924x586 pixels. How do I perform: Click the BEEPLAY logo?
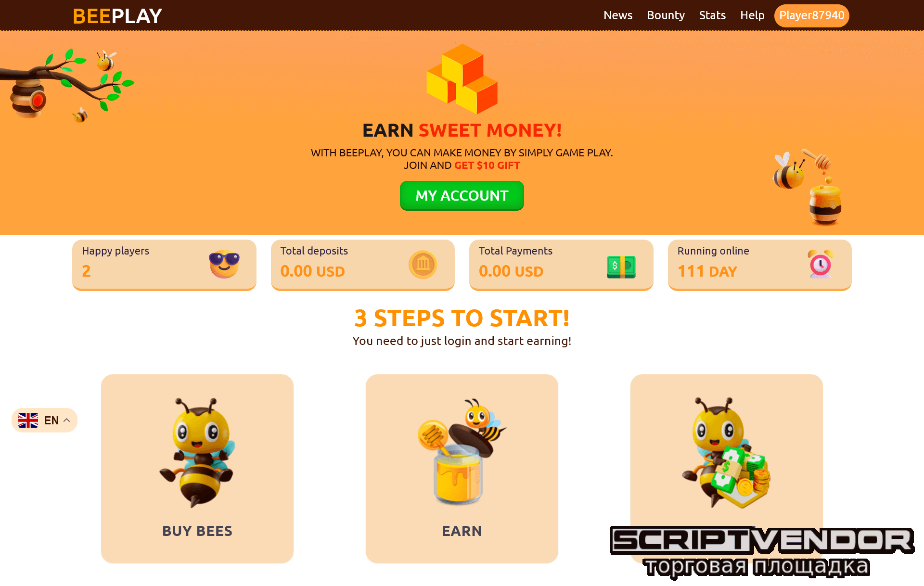tap(117, 16)
